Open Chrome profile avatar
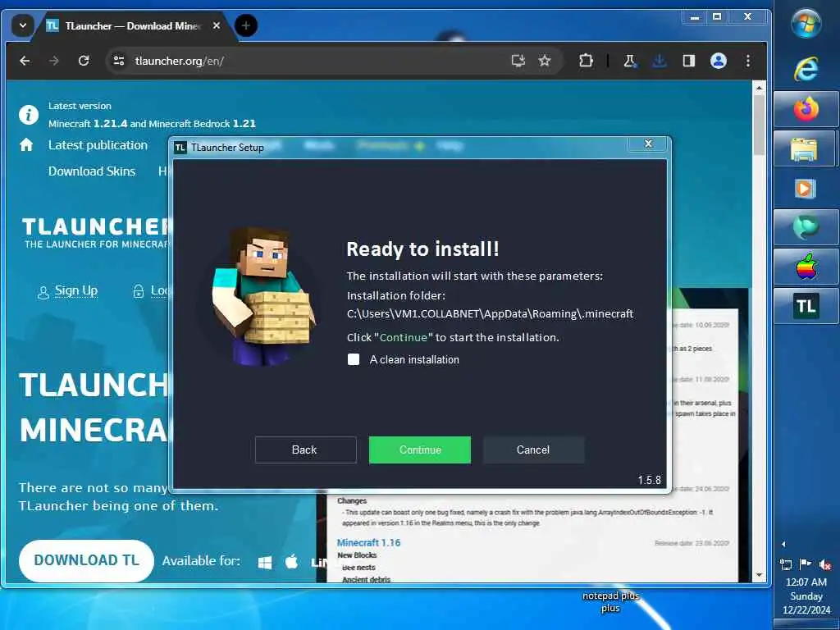This screenshot has height=630, width=840. [x=719, y=61]
